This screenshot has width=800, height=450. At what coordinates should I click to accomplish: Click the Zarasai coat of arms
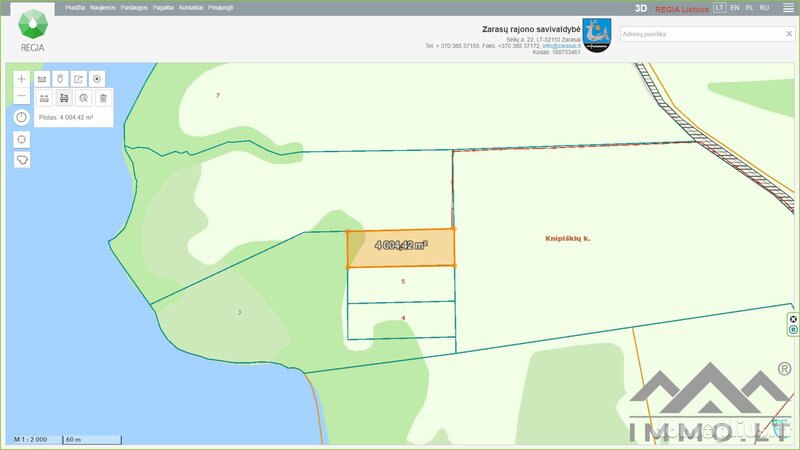point(596,35)
